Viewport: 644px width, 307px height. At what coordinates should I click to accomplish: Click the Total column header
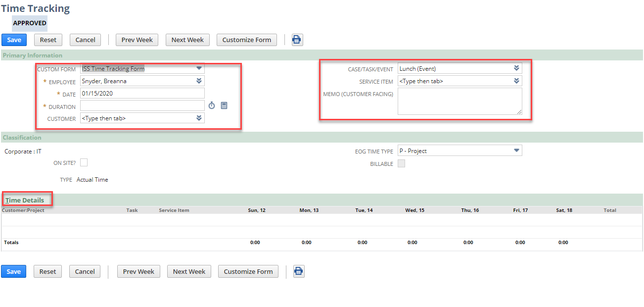tap(610, 210)
